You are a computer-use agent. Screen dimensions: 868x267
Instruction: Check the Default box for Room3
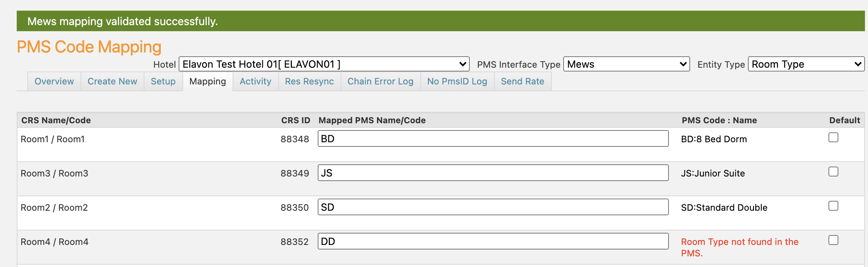833,172
